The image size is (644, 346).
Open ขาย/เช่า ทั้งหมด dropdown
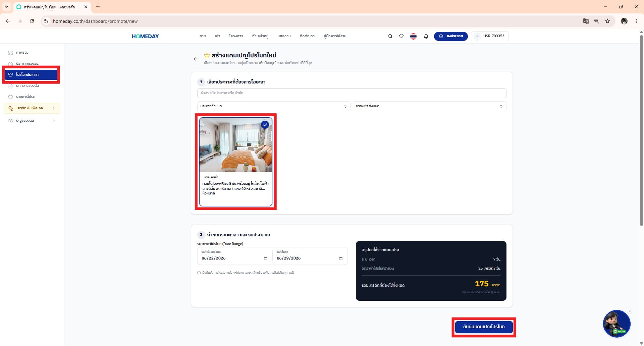[429, 106]
